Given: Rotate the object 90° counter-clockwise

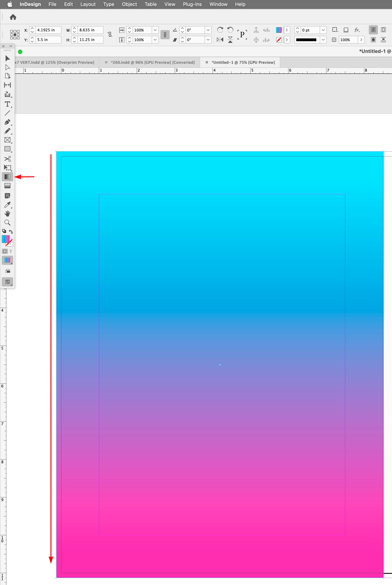Looking at the screenshot, I should [230, 30].
